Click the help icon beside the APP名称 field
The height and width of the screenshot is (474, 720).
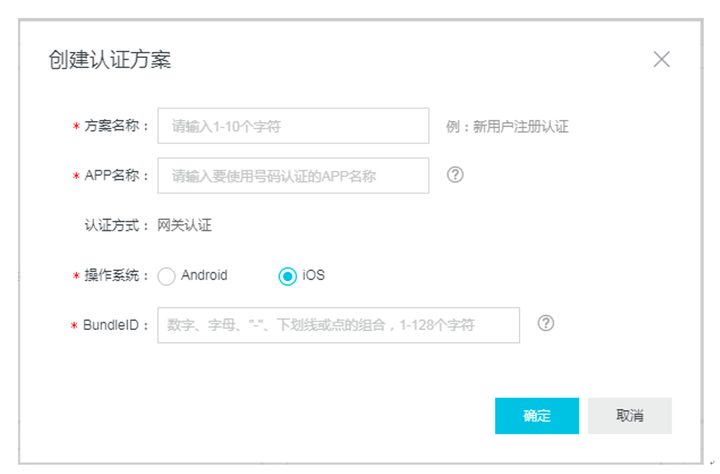[455, 174]
